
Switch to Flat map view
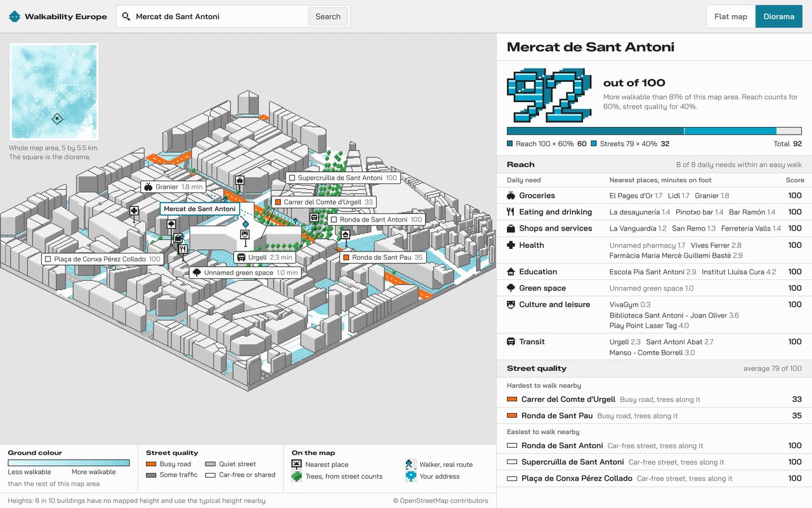731,17
